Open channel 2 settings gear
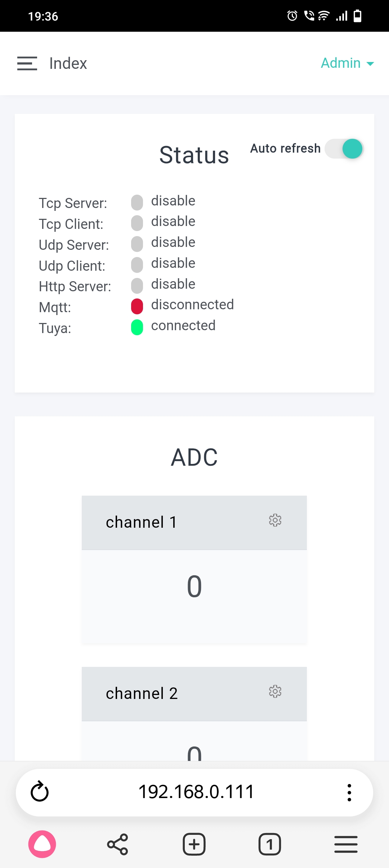389x868 pixels. (x=275, y=692)
